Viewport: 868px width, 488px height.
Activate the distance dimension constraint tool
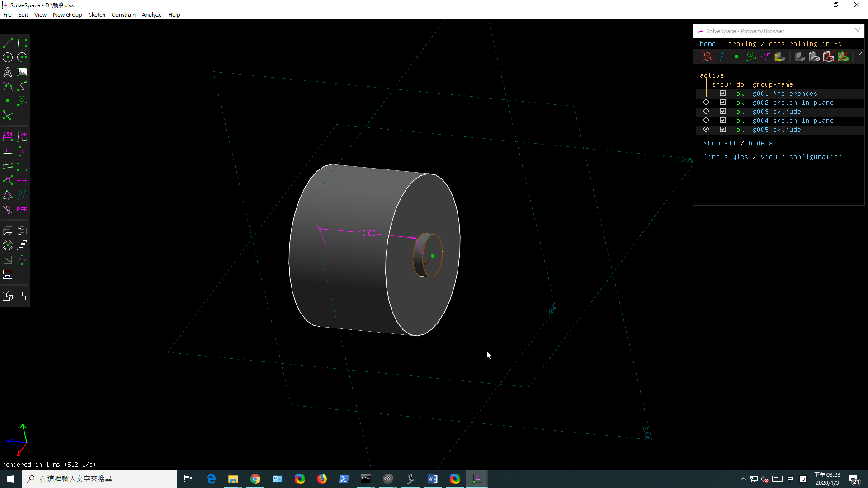tap(8, 136)
